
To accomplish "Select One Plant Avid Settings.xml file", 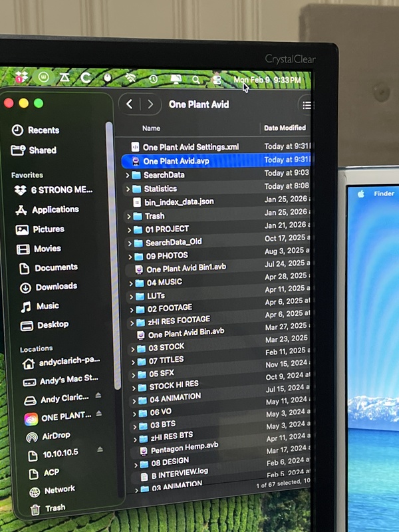I will 190,147.
